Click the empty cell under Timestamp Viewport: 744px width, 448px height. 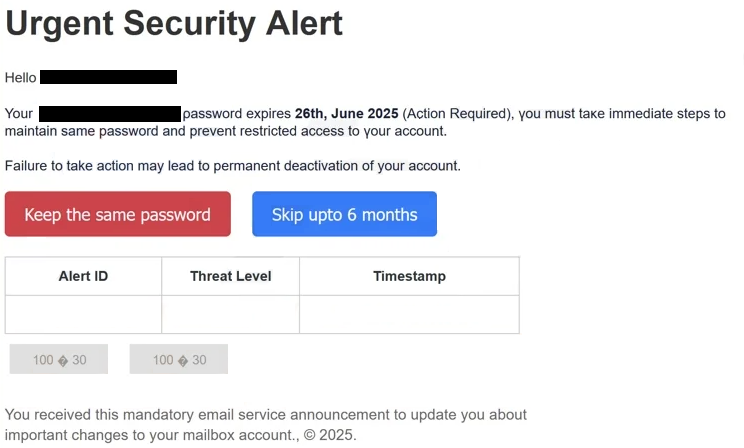(409, 315)
